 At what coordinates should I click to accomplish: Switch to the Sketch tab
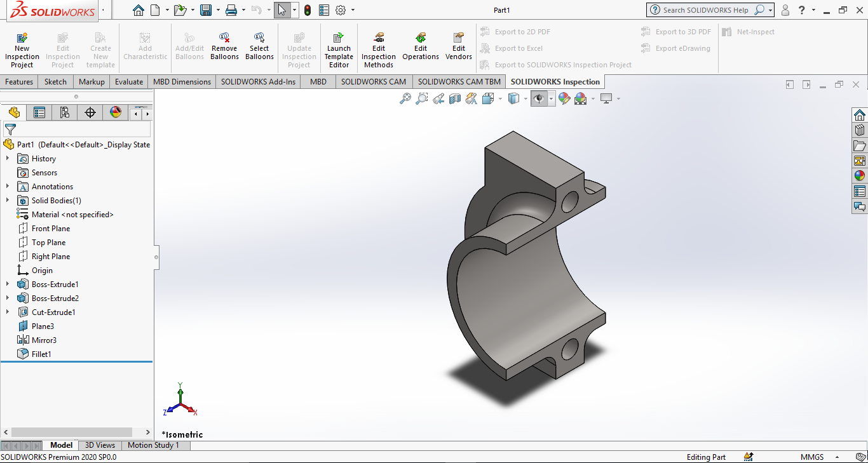pos(55,82)
